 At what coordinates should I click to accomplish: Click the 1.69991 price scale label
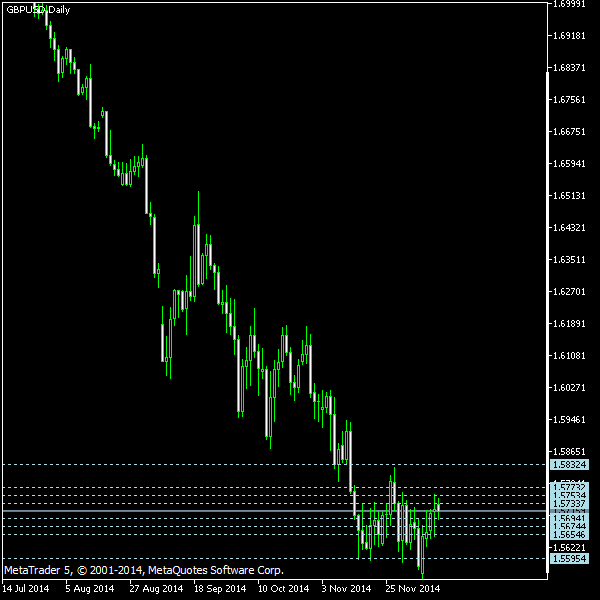click(569, 4)
